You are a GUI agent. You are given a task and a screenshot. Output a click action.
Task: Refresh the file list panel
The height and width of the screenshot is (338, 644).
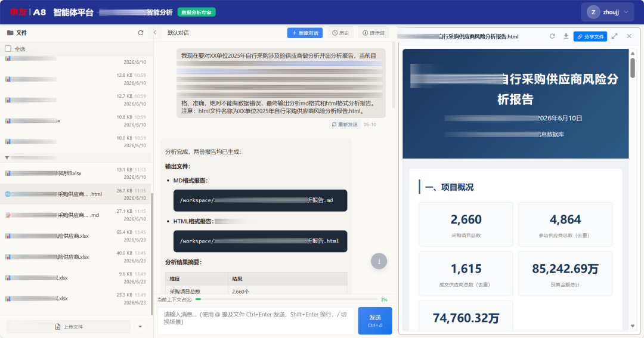click(141, 33)
